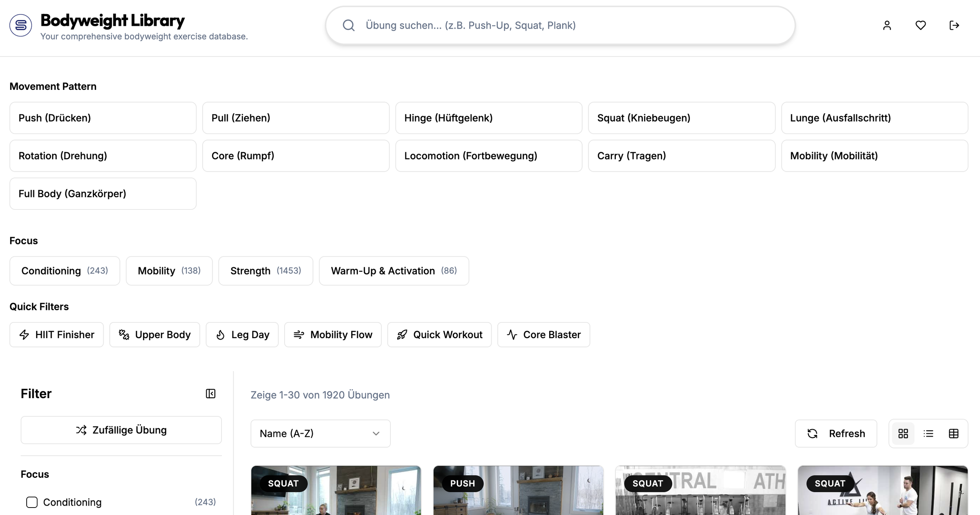The width and height of the screenshot is (980, 515).
Task: Choose the Push (Drücken) movement pattern
Action: click(103, 118)
